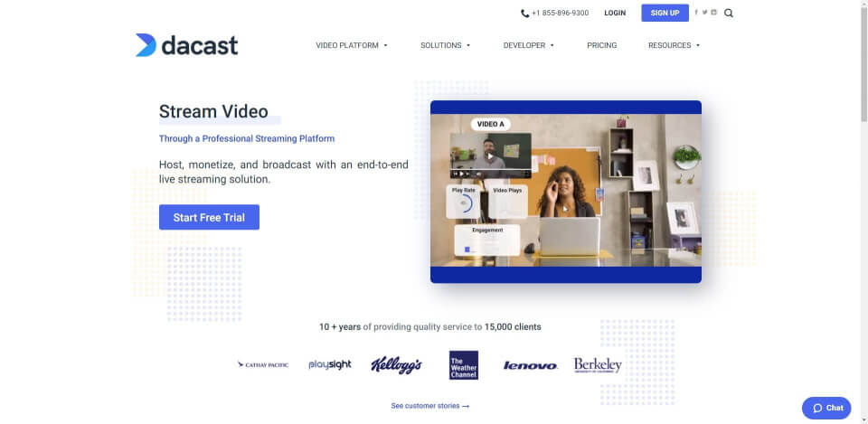Go to the PRICING page
This screenshot has width=868, height=424.
pyautogui.click(x=602, y=45)
